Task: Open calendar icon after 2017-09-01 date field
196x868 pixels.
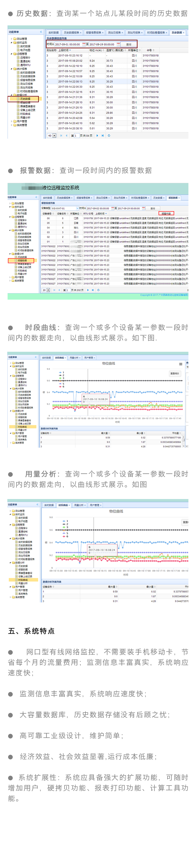Action: (x=84, y=44)
